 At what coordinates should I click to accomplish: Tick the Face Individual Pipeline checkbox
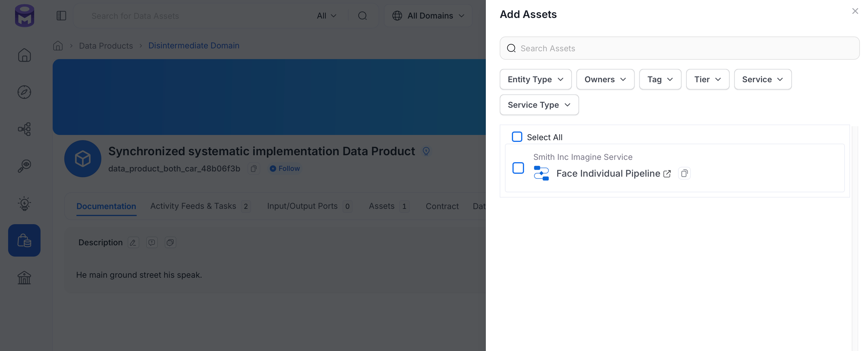(x=518, y=168)
